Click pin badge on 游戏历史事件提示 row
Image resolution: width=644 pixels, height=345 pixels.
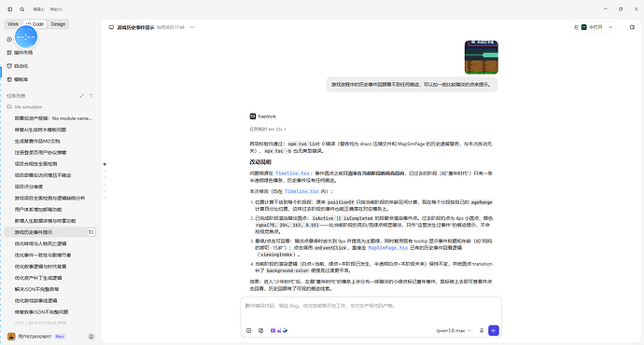[x=91, y=232]
